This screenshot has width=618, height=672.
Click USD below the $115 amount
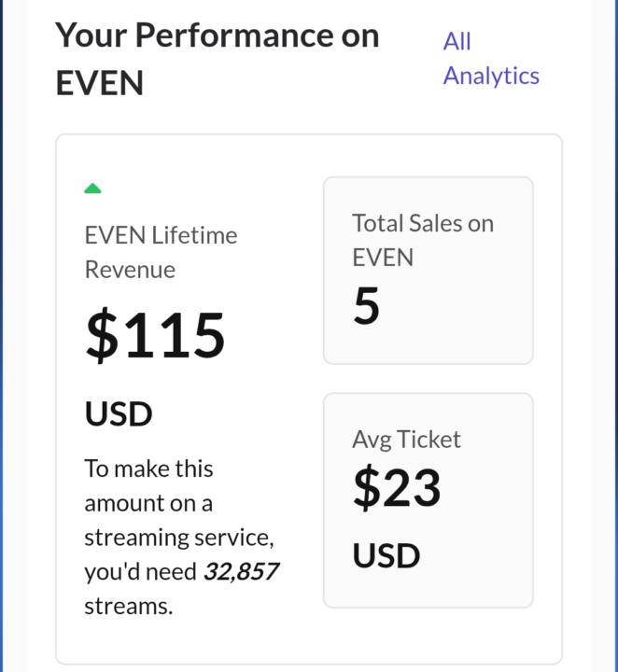(x=119, y=413)
